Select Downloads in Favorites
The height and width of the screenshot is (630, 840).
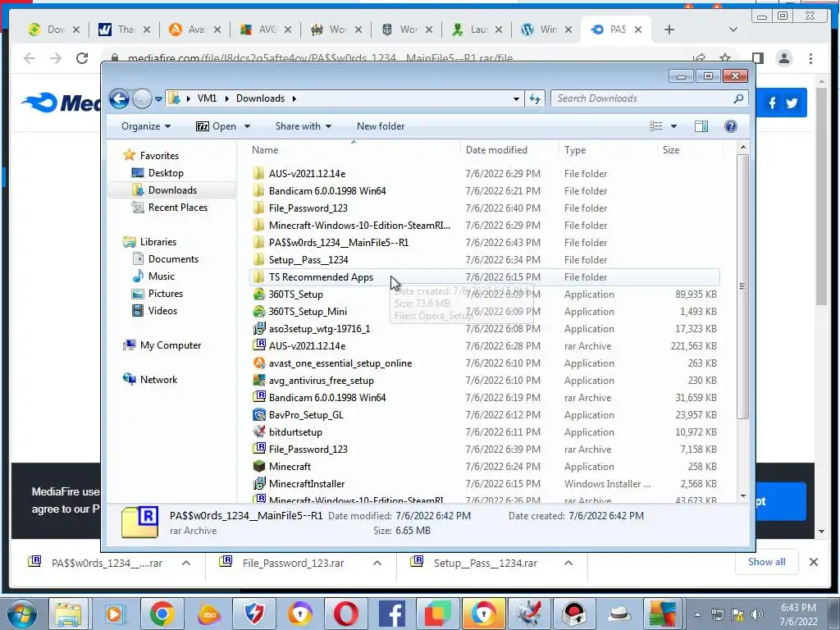[171, 190]
